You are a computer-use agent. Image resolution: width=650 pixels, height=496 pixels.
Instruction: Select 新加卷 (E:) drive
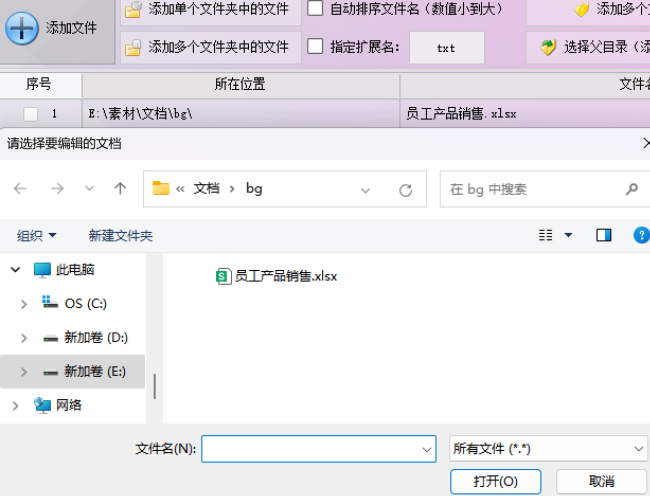(x=85, y=371)
